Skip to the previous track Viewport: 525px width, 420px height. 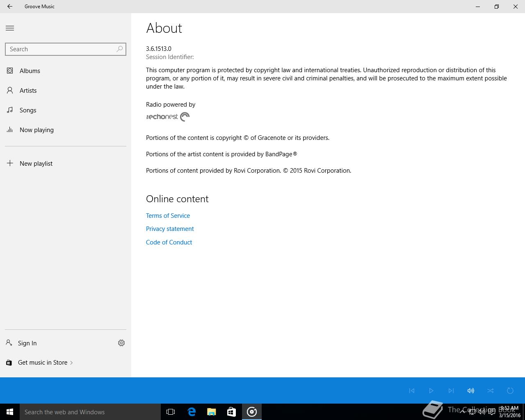click(x=412, y=390)
